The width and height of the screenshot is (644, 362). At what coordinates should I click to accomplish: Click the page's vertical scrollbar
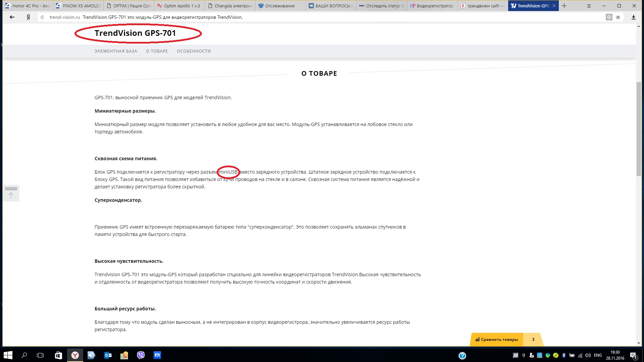point(639,129)
